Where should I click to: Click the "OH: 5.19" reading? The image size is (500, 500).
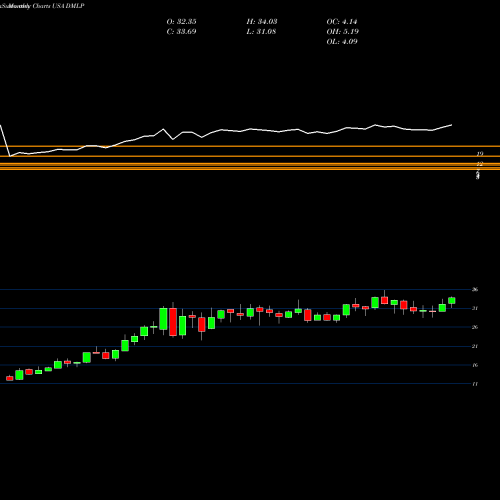[342, 32]
